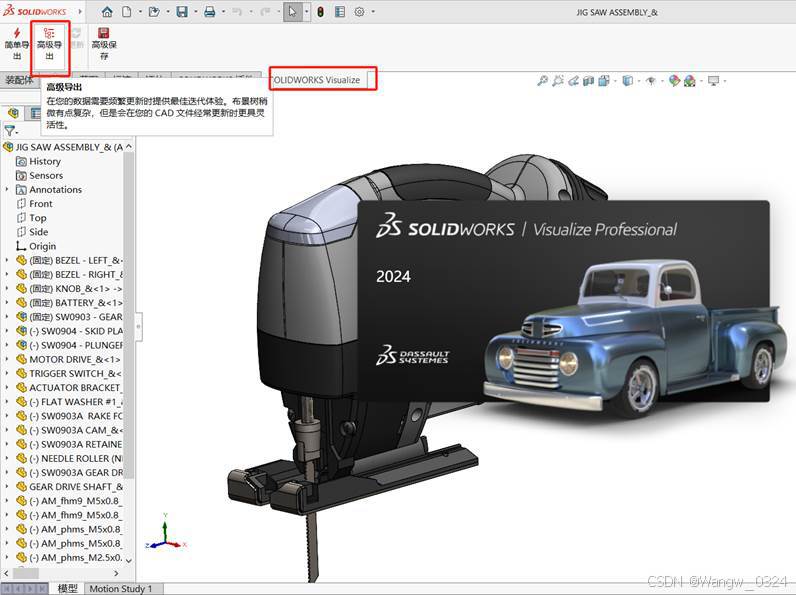Expand MOTOR DRIVE component node
796x595 pixels.
pos(7,359)
